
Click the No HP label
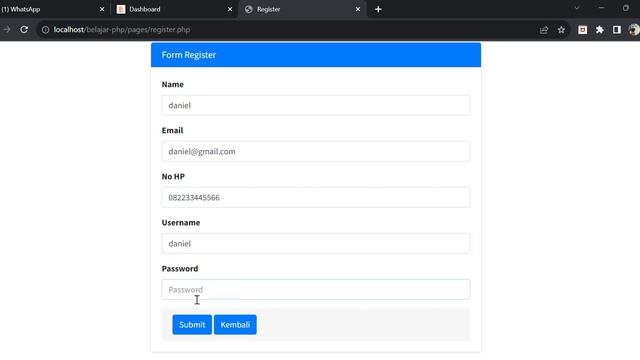173,176
